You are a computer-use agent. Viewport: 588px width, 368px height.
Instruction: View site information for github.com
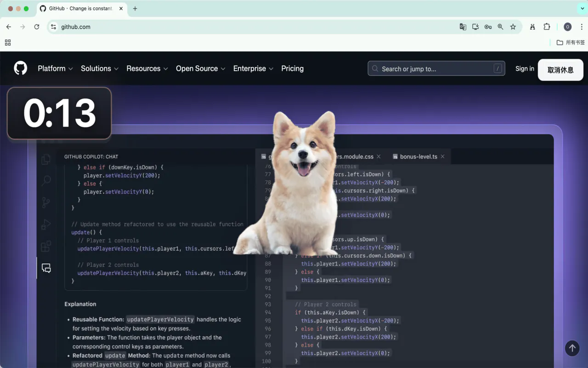(x=53, y=27)
